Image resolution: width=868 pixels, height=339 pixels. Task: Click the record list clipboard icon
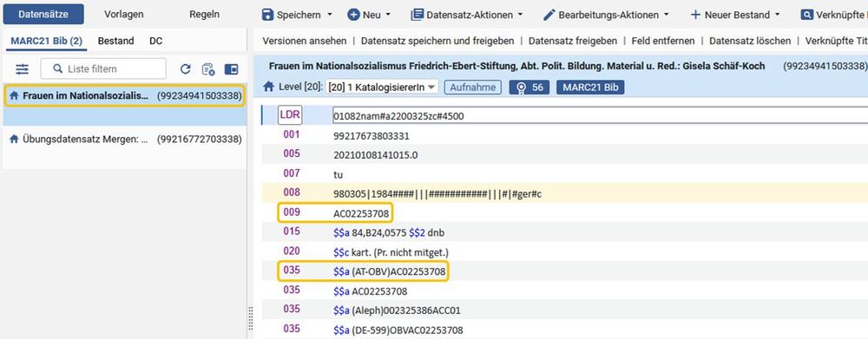208,69
